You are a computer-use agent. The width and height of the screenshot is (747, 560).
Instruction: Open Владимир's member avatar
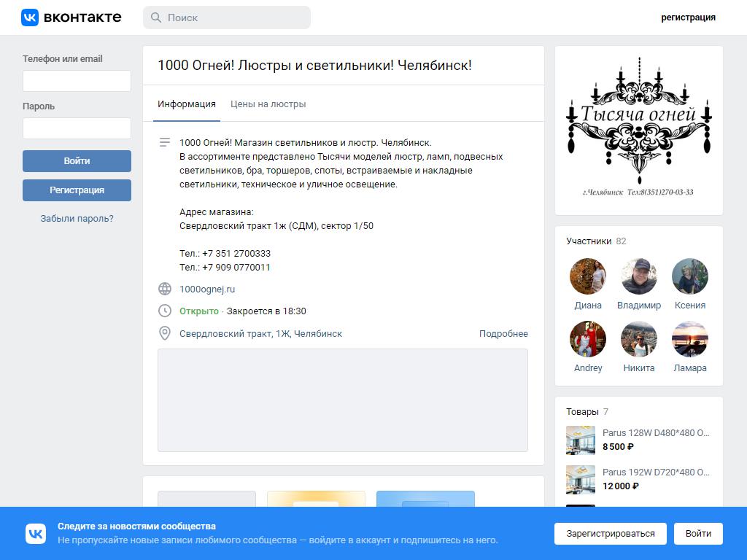[x=639, y=276]
